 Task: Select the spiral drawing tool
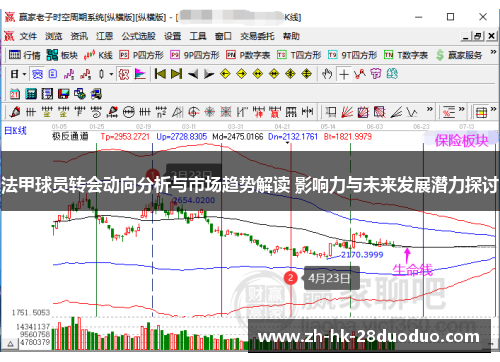pyautogui.click(x=96, y=112)
